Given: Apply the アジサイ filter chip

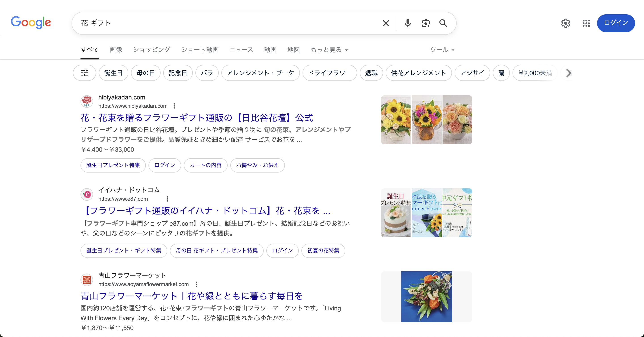Looking at the screenshot, I should point(472,73).
